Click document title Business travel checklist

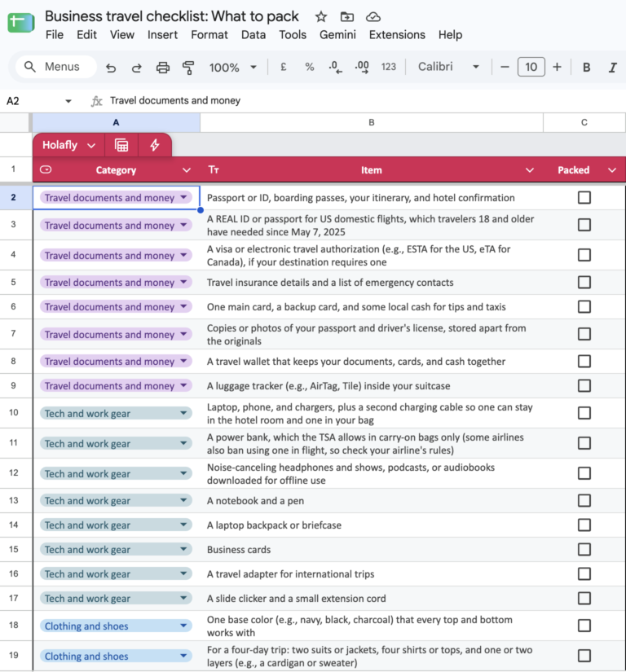click(x=171, y=16)
